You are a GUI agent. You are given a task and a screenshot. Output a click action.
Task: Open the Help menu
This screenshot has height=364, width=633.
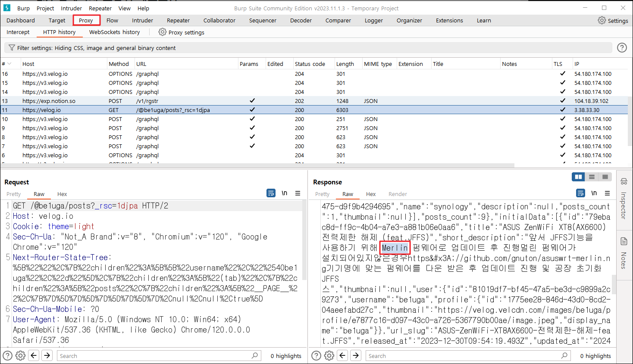click(x=143, y=8)
